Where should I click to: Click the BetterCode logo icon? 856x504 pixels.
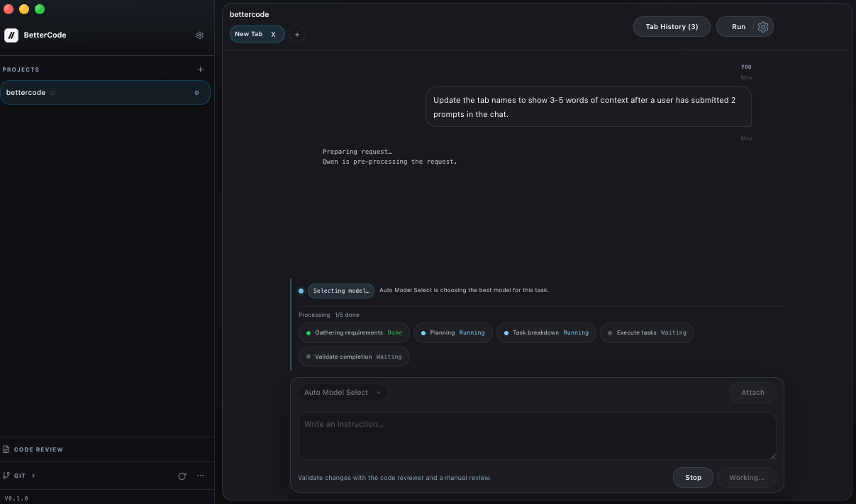click(x=11, y=35)
